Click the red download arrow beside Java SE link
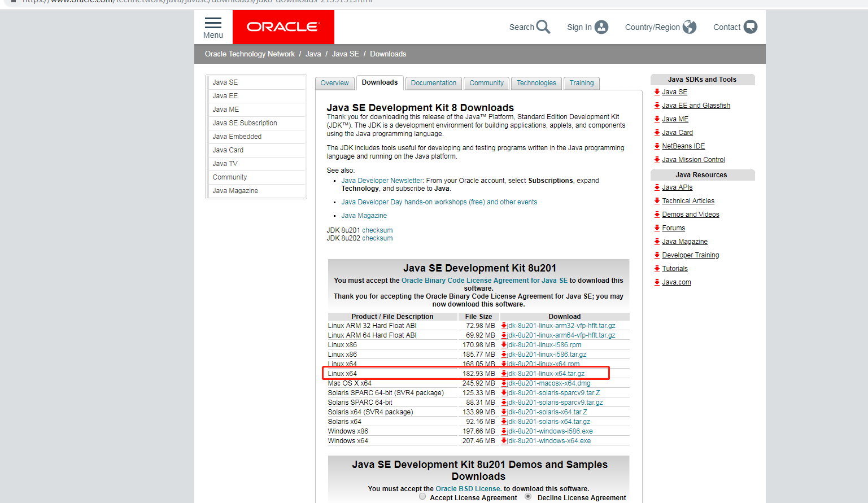 click(x=657, y=92)
